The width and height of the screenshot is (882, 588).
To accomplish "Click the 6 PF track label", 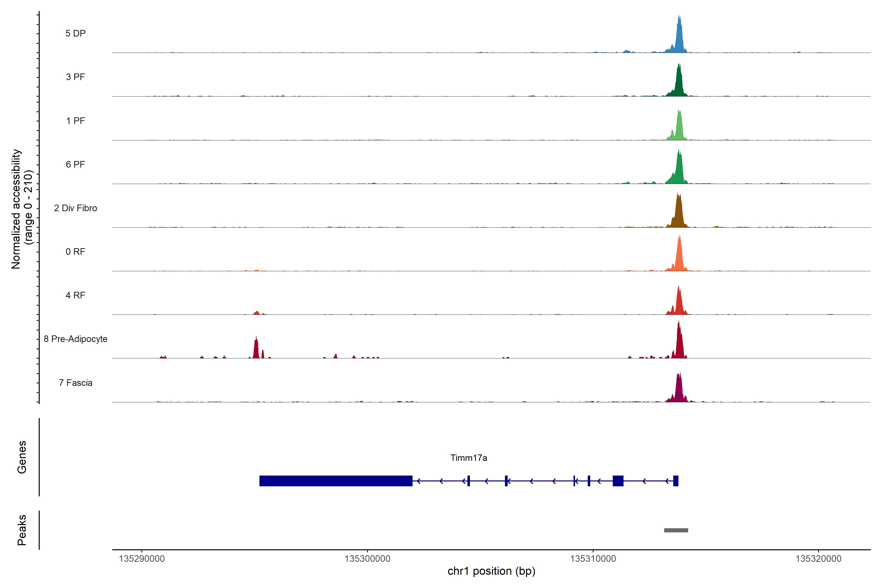I will point(75,164).
